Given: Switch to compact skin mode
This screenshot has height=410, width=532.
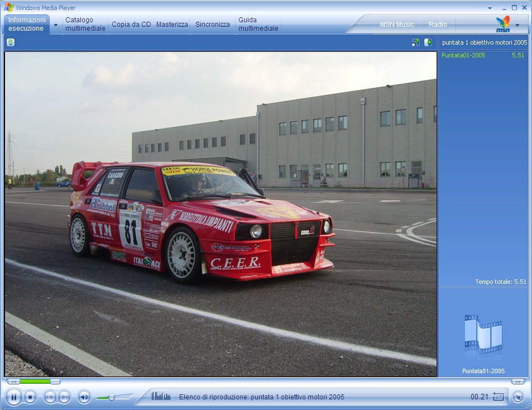Looking at the screenshot, I should click(517, 397).
